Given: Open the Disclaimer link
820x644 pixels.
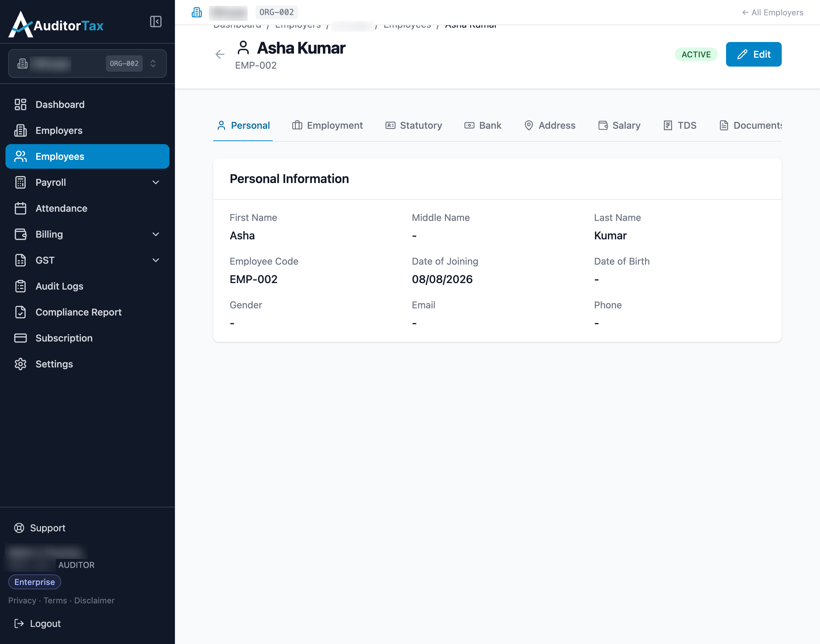Looking at the screenshot, I should pos(94,600).
